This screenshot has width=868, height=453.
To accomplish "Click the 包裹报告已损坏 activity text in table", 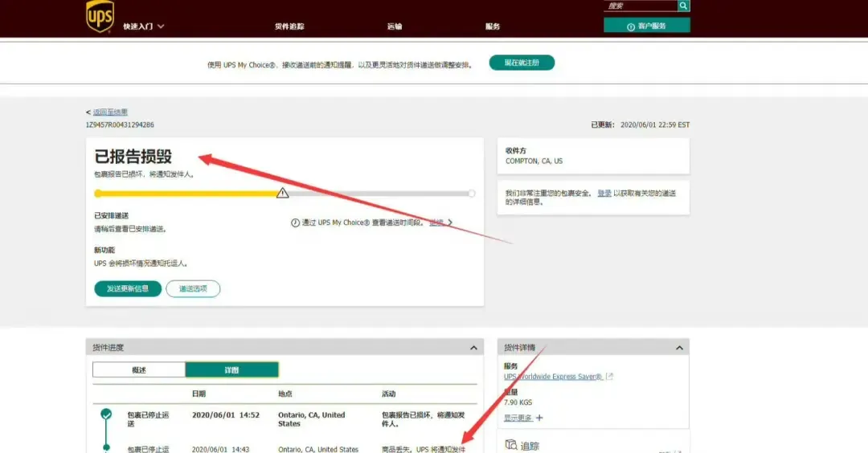I will [x=423, y=419].
